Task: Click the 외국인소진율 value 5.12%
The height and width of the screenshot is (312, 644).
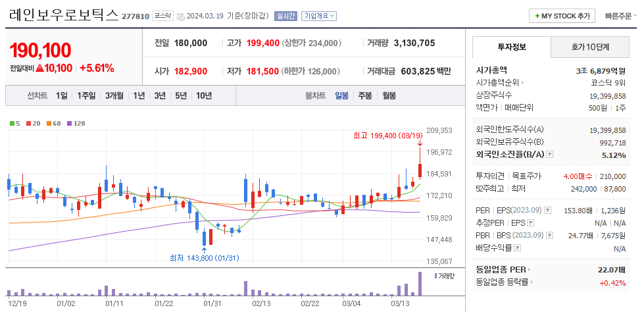Action: click(x=614, y=155)
